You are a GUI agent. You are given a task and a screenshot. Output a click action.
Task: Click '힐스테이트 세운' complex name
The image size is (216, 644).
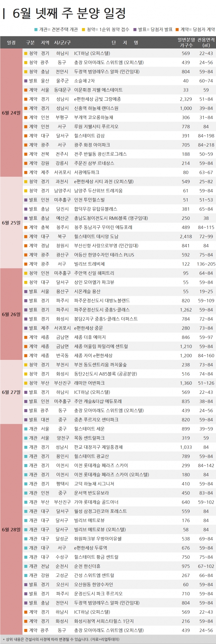pos(89,429)
